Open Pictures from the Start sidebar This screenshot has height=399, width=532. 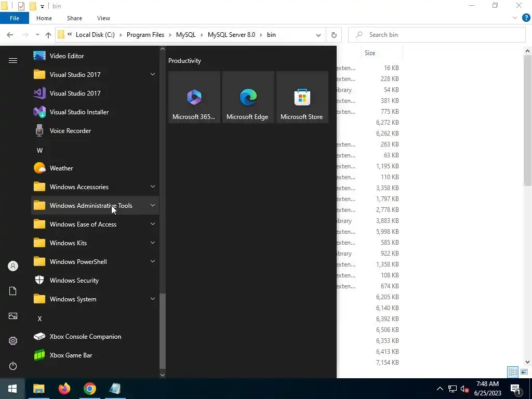point(13,316)
